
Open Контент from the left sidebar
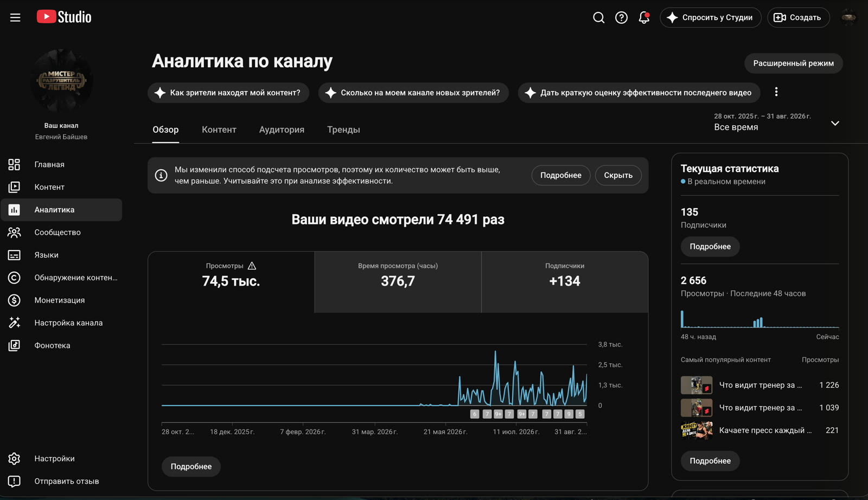tap(61, 187)
